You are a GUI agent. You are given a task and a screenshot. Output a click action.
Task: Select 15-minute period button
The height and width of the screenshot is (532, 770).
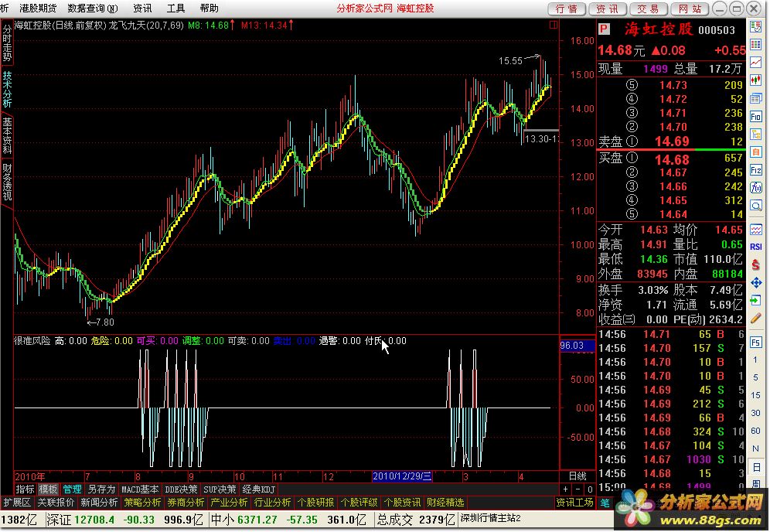click(756, 395)
